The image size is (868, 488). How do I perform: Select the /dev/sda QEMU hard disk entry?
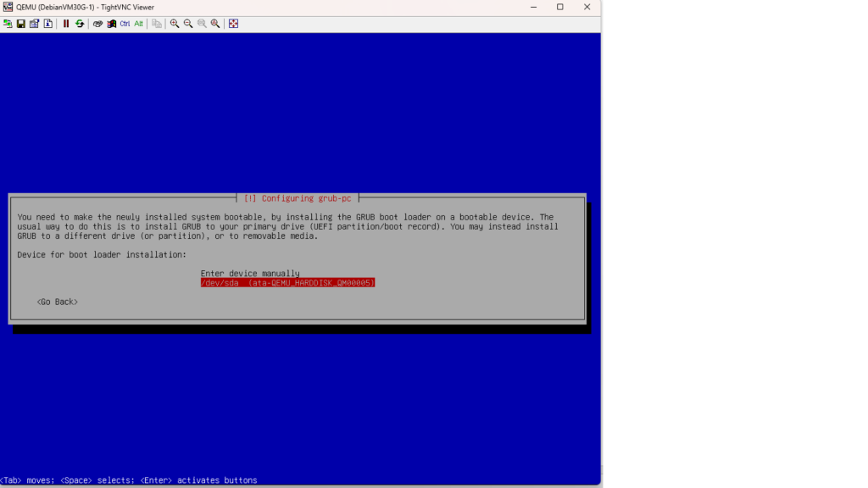(287, 283)
